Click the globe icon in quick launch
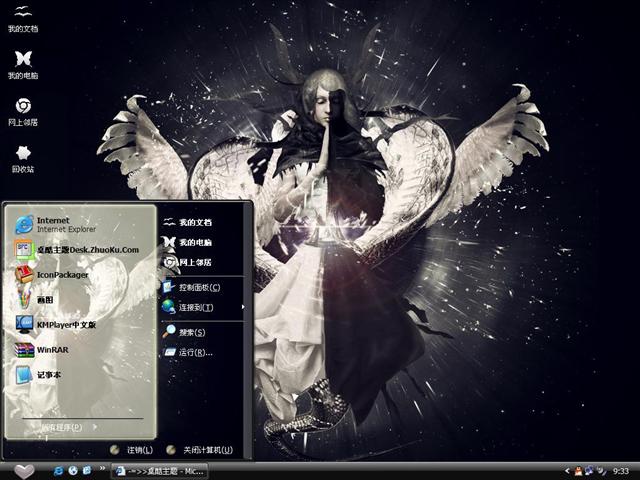Image resolution: width=640 pixels, height=480 pixels. point(73,471)
